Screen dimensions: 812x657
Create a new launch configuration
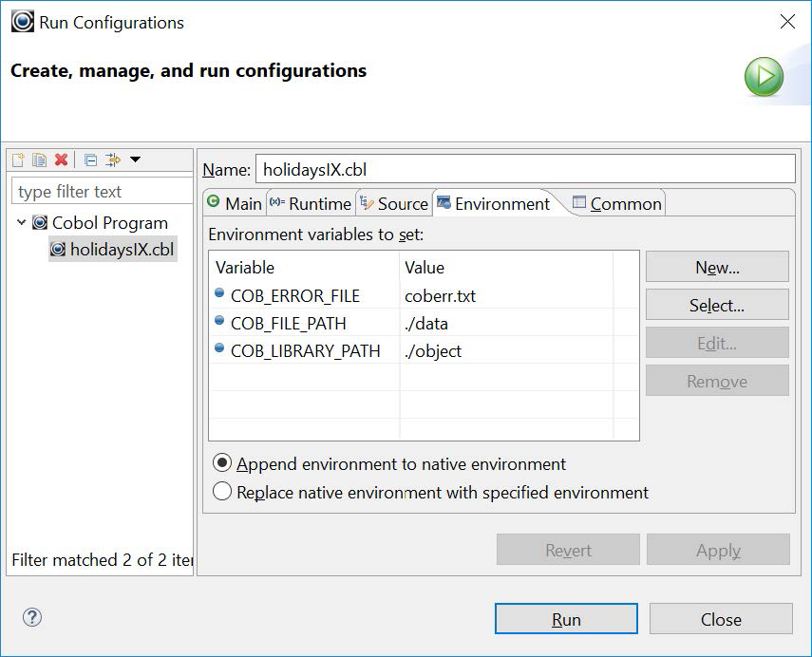pos(17,160)
